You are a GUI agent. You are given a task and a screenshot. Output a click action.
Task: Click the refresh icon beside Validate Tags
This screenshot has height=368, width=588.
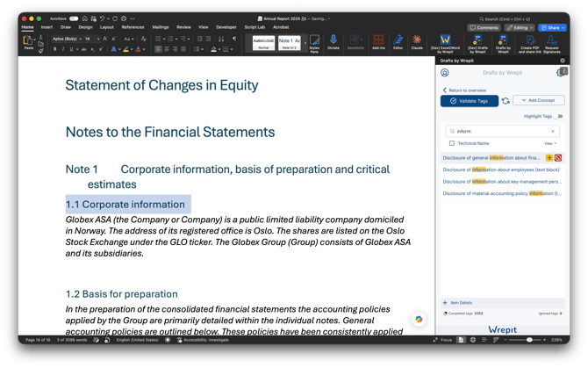(506, 101)
